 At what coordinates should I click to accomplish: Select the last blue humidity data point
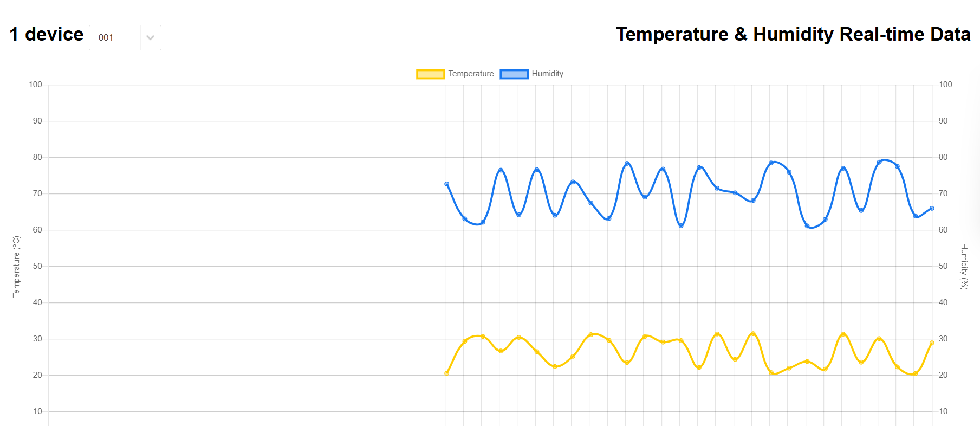tap(932, 208)
